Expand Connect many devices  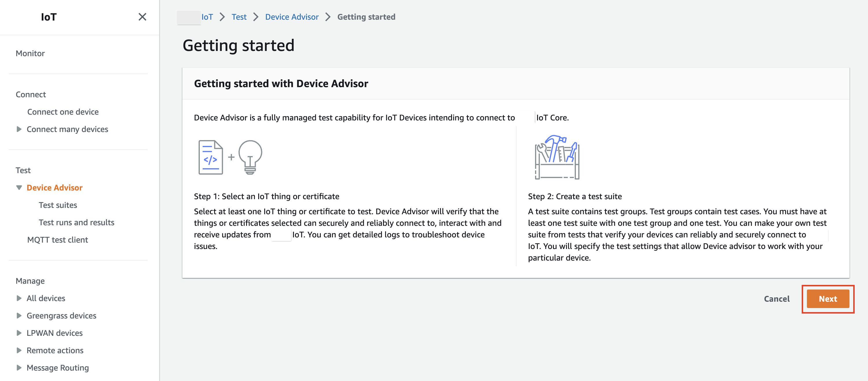pyautogui.click(x=19, y=129)
